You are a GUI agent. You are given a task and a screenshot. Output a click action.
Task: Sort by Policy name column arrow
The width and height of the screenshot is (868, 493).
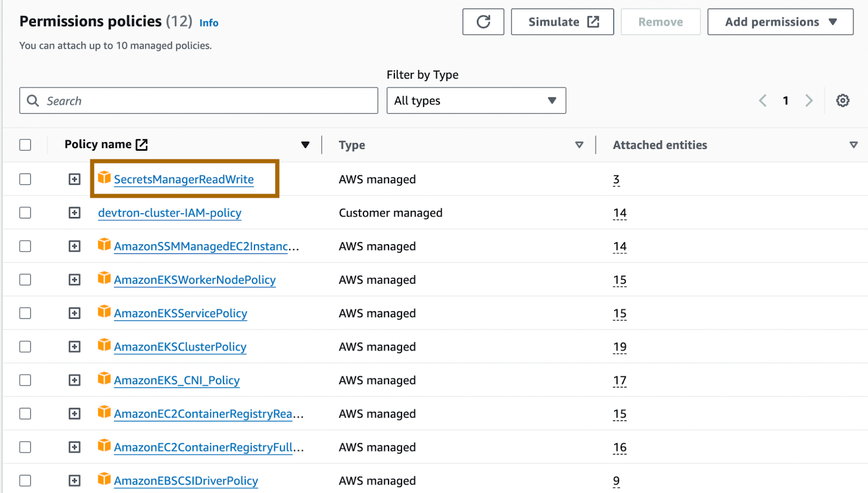tap(305, 145)
